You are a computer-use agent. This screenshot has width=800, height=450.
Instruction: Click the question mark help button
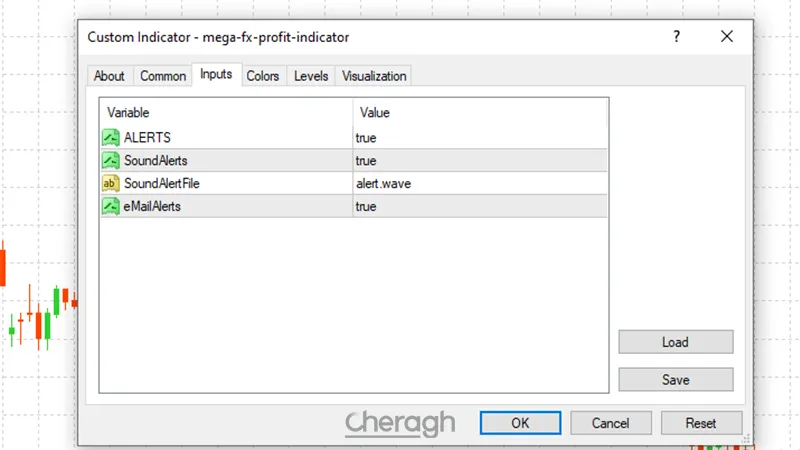tap(676, 37)
